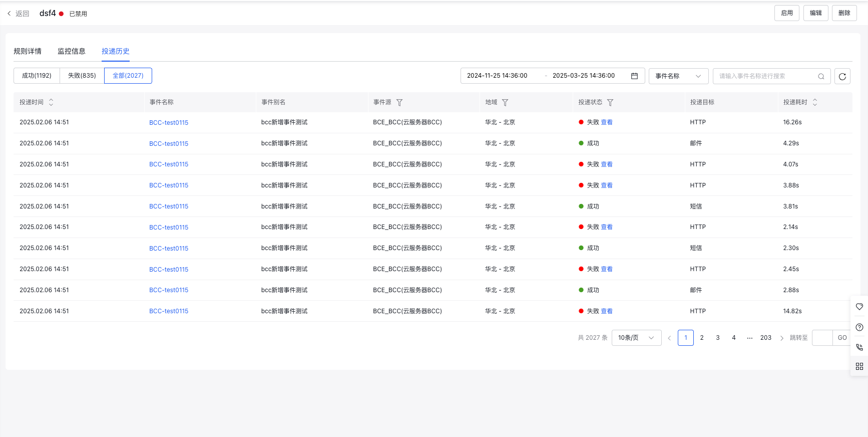Go to page 2
Screen dimensions: 868x437
[702, 338]
